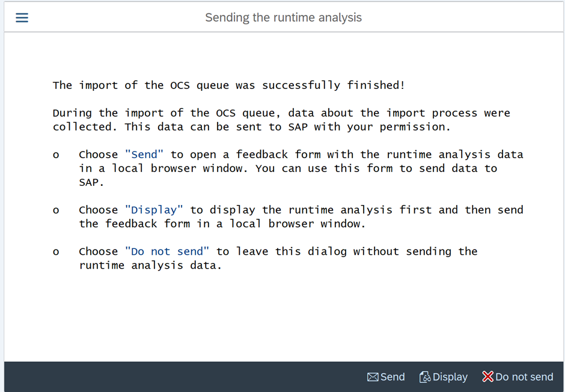Click the paragraph beginning "During the import"
The width and height of the screenshot is (565, 392).
point(281,120)
